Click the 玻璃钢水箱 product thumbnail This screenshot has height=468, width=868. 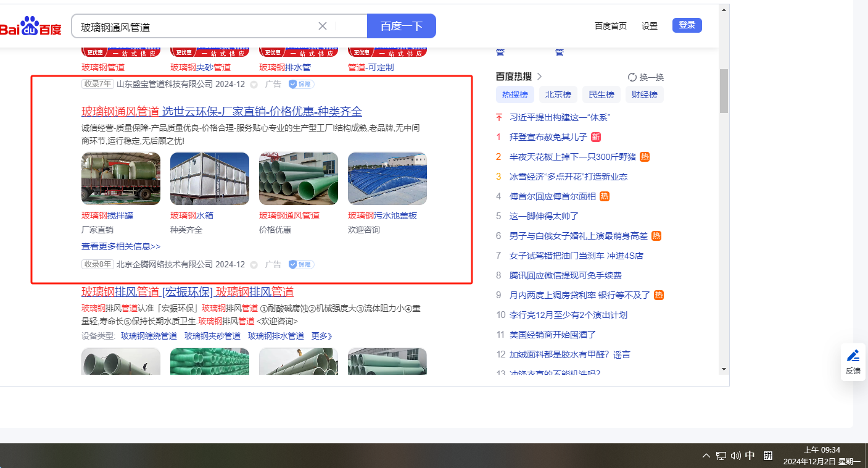click(x=210, y=178)
